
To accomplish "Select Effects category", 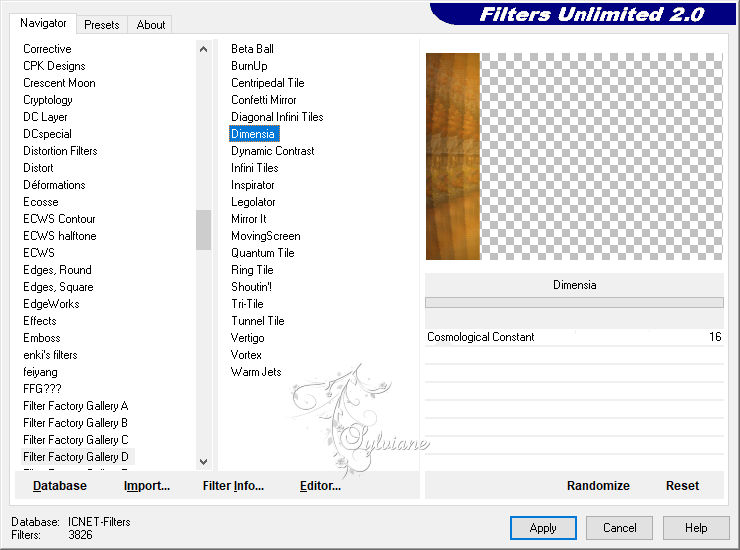I will 40,321.
